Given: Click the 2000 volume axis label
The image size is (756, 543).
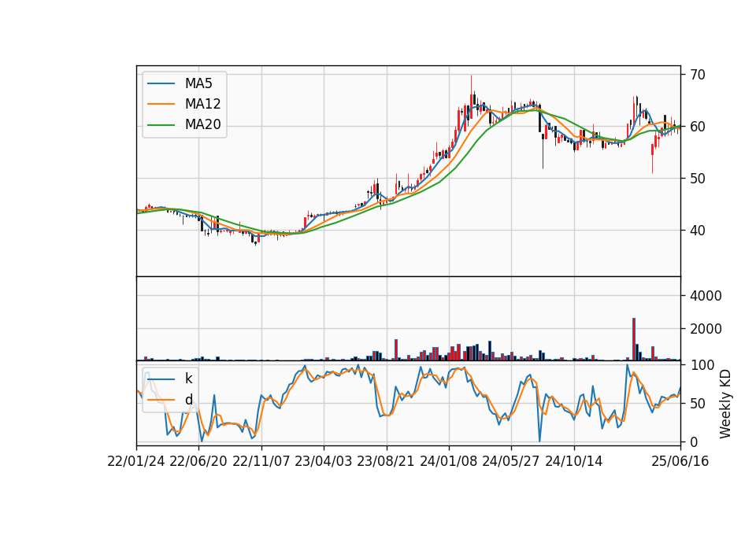Looking at the screenshot, I should [x=706, y=329].
